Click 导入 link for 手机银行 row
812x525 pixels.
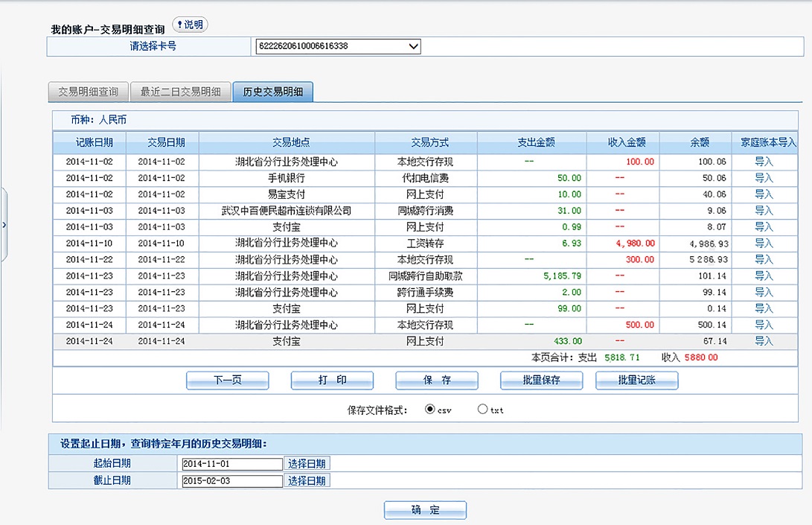(764, 178)
